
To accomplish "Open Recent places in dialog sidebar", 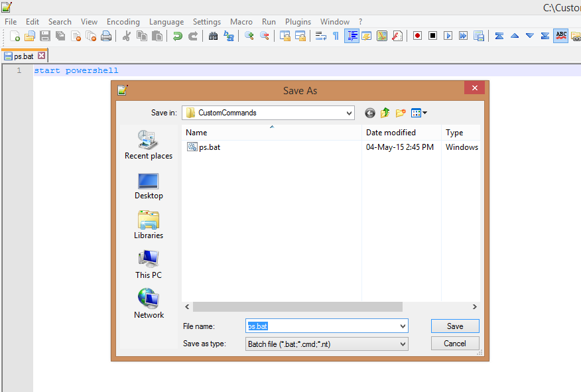I will 149,145.
